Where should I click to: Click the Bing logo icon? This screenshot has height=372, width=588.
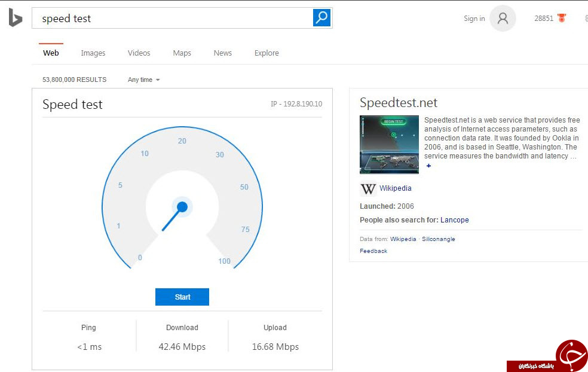(x=16, y=17)
